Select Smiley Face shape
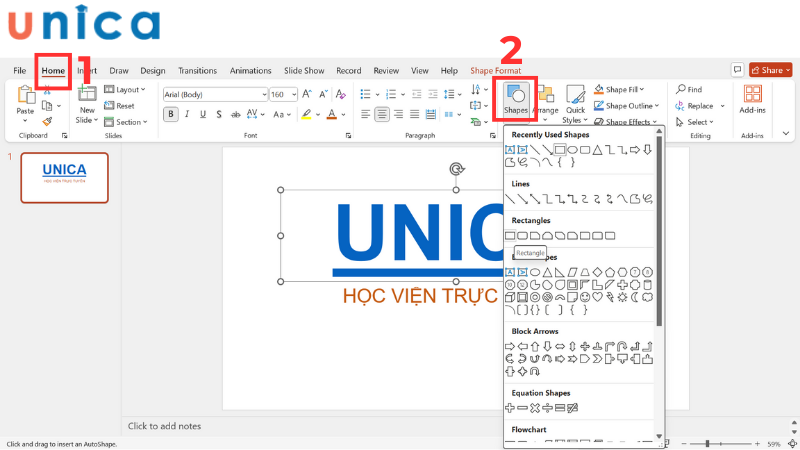800x450 pixels. [585, 297]
